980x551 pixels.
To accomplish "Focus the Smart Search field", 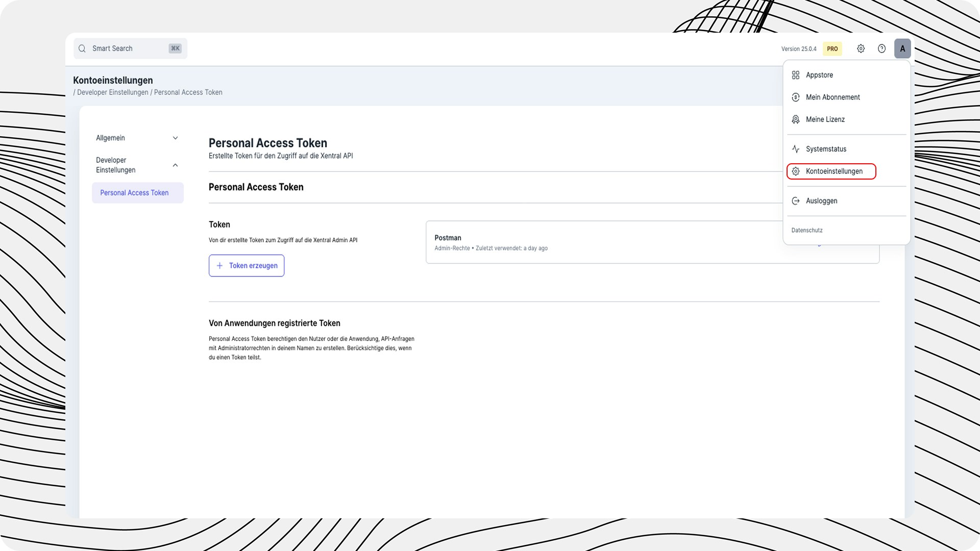I will [130, 48].
